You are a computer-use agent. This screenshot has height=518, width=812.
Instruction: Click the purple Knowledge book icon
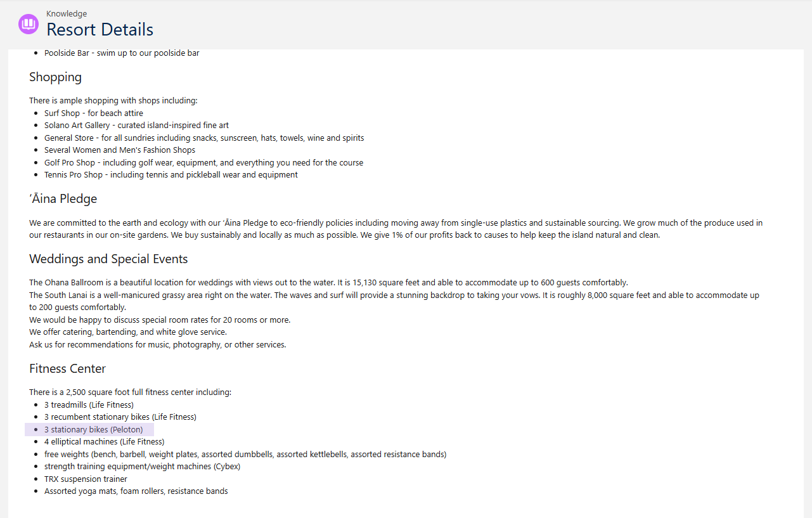tap(29, 24)
